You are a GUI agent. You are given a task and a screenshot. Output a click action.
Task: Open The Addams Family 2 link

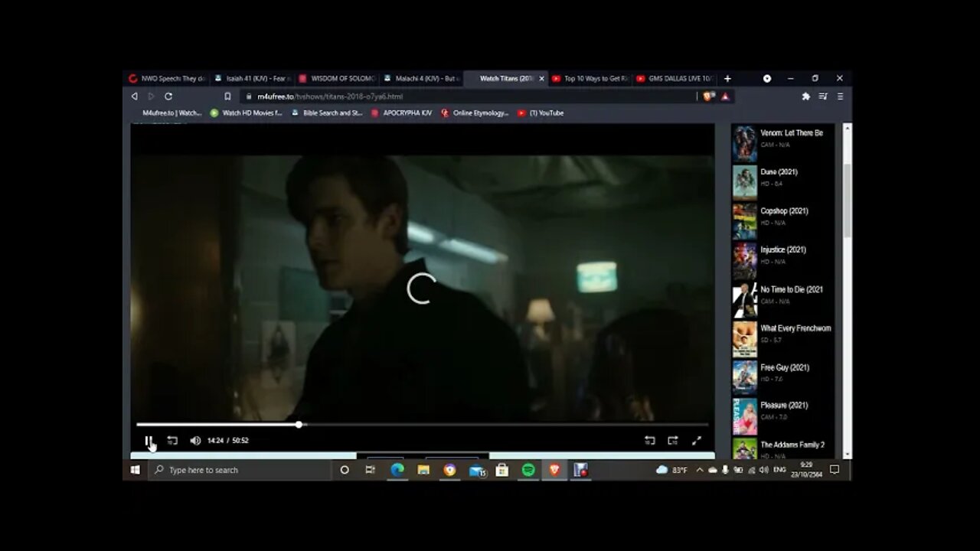792,445
